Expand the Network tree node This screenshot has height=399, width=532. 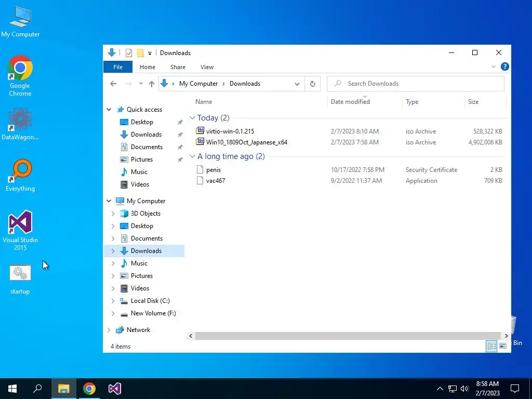click(109, 330)
